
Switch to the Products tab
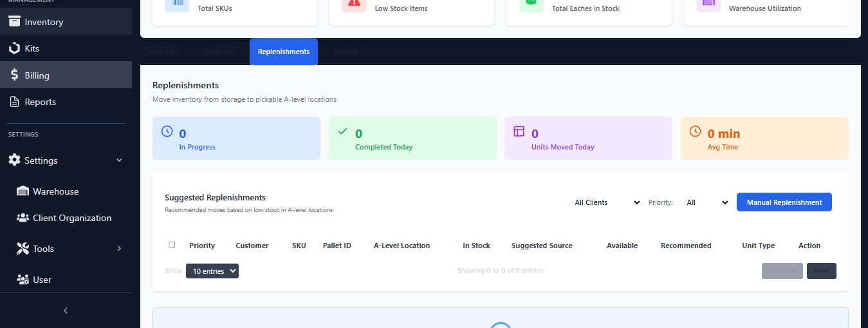pyautogui.click(x=219, y=52)
